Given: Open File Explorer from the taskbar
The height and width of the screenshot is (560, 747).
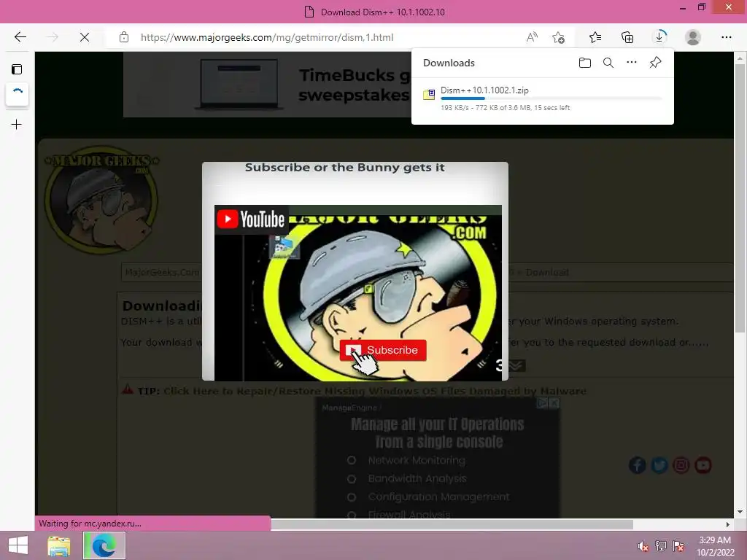Looking at the screenshot, I should pos(58,546).
